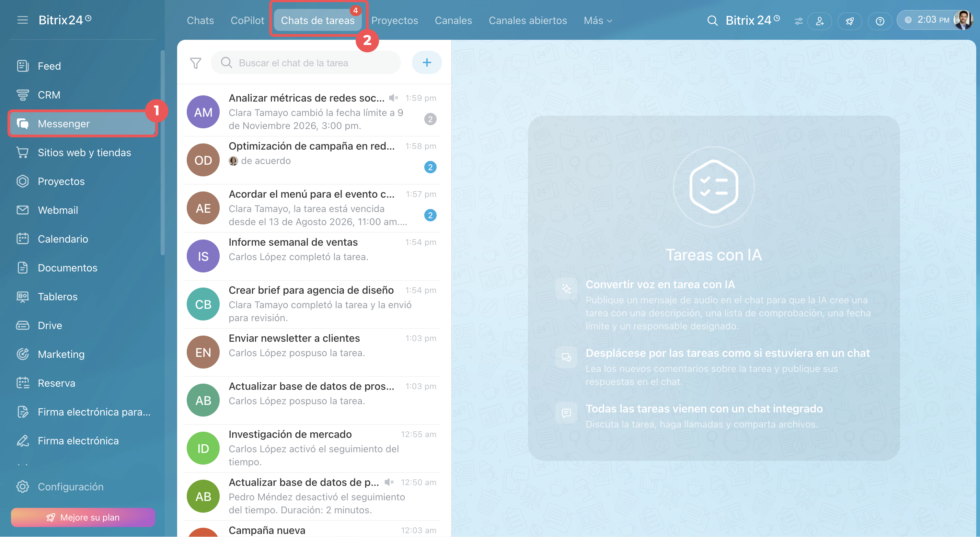980x537 pixels.
Task: Open the Webmail envelope icon
Action: point(22,210)
